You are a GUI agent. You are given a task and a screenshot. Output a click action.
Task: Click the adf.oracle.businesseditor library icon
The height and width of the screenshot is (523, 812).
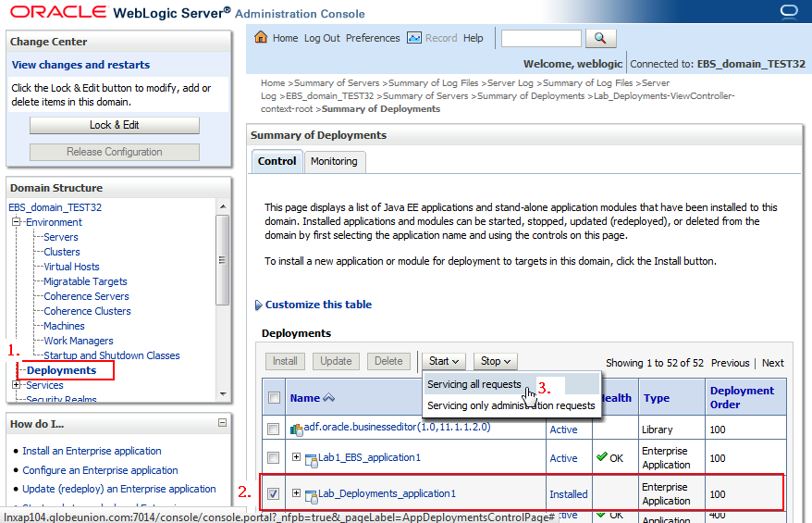296,430
